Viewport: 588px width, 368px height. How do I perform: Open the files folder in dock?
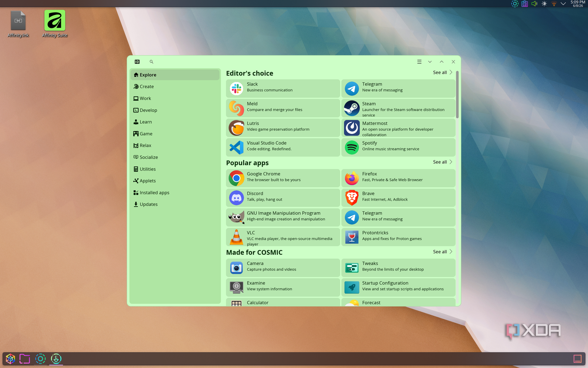pyautogui.click(x=25, y=359)
